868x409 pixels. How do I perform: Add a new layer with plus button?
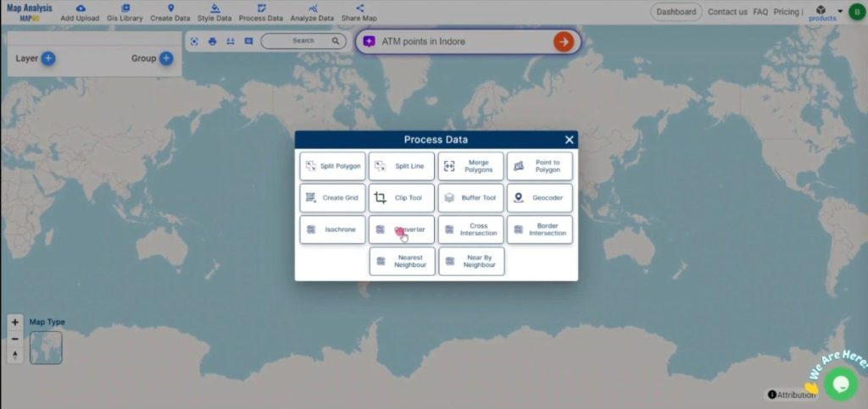(x=48, y=58)
